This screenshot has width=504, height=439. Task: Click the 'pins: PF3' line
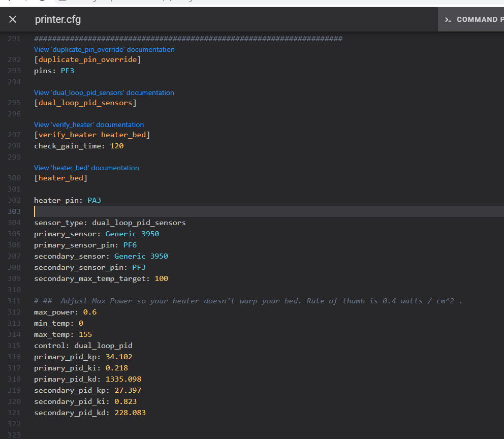point(54,71)
